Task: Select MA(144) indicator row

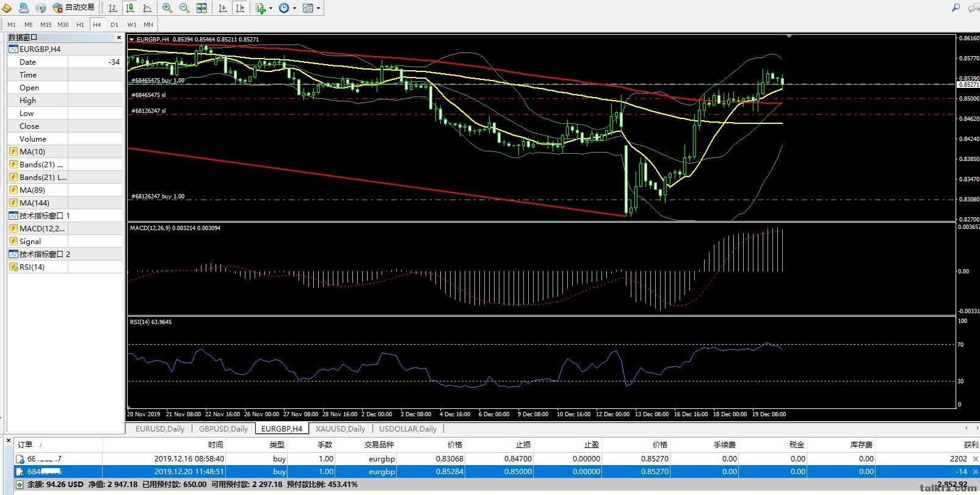Action: [x=65, y=203]
